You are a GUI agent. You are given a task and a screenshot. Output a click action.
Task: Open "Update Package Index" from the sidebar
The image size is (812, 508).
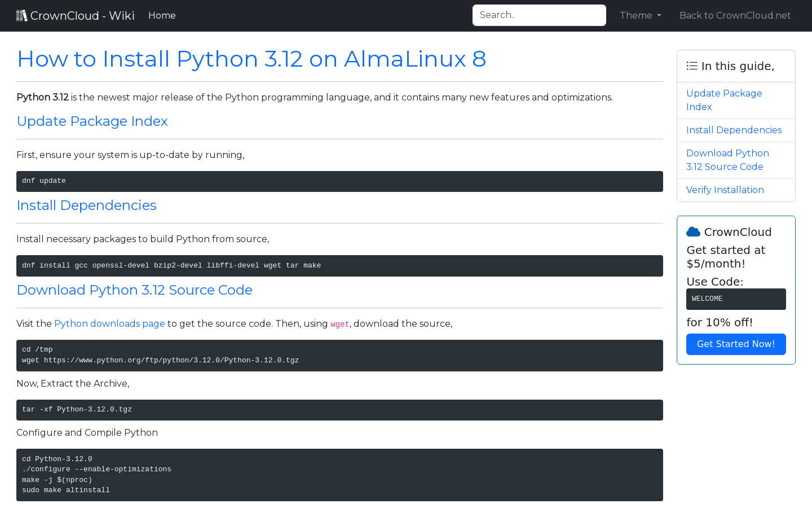(724, 100)
